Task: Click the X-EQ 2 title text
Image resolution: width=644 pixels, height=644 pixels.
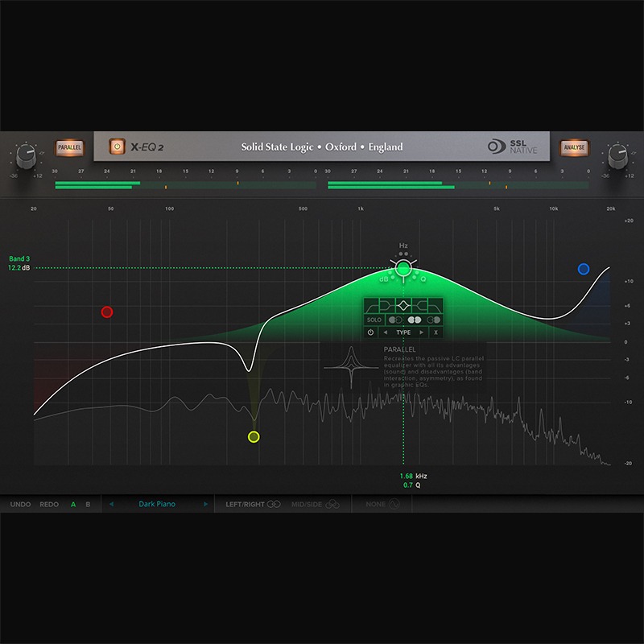Action: pyautogui.click(x=147, y=147)
